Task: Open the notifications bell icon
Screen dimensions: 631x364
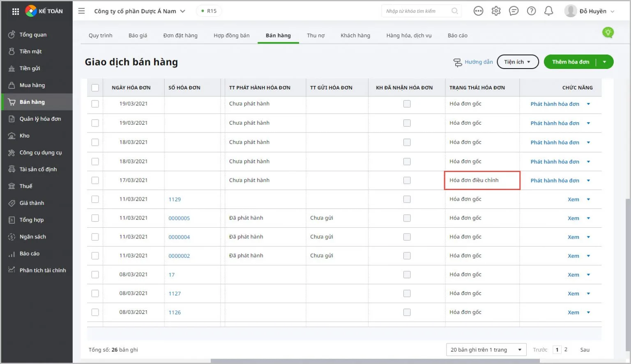Action: point(548,11)
